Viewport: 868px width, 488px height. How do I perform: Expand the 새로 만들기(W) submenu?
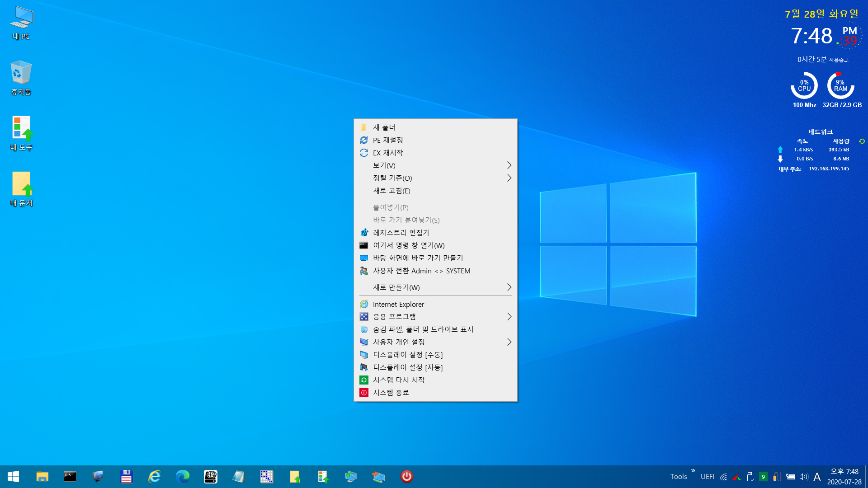[435, 287]
